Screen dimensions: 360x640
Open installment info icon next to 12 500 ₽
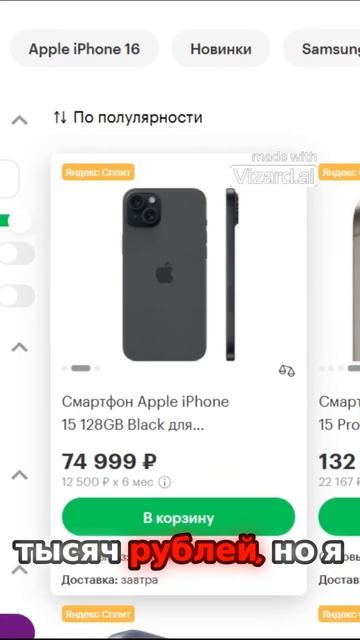coord(164,482)
